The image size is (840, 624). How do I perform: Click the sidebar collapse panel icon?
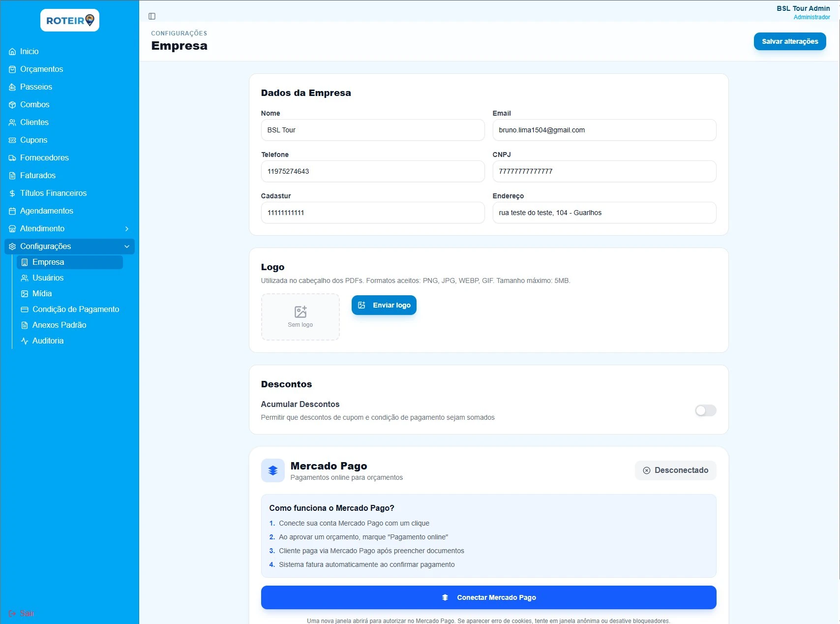(x=152, y=16)
